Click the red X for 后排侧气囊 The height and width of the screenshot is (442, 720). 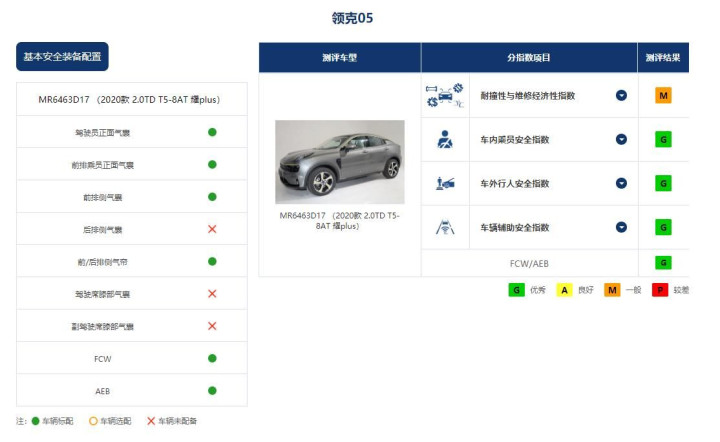pyautogui.click(x=212, y=229)
